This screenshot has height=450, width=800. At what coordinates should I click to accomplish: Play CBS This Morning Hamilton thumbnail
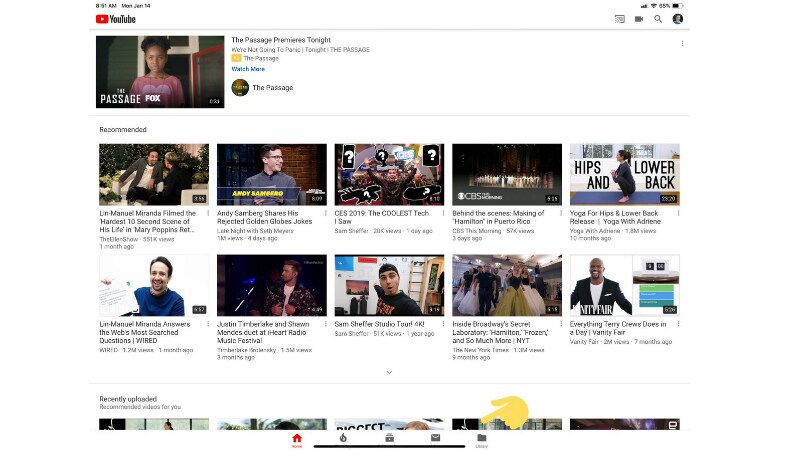[507, 174]
